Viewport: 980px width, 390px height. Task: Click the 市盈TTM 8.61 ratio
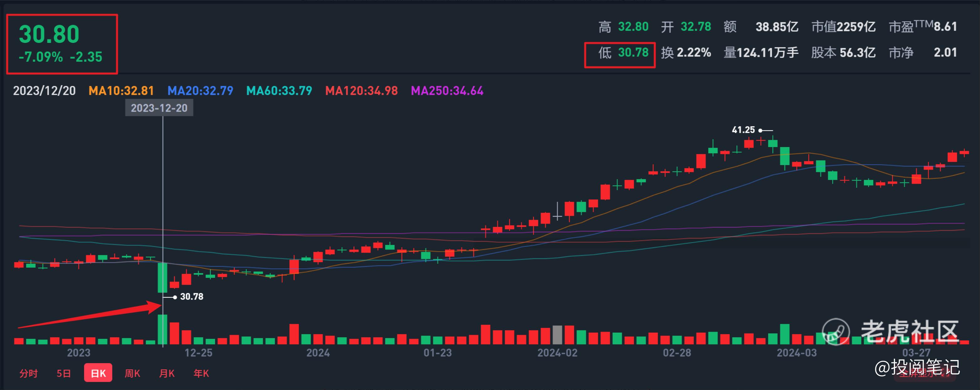(923, 26)
